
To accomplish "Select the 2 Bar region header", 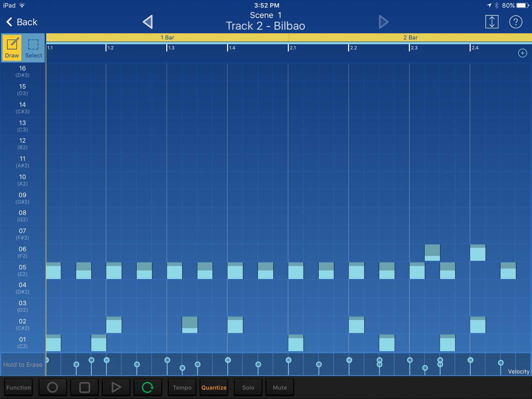I will (410, 38).
